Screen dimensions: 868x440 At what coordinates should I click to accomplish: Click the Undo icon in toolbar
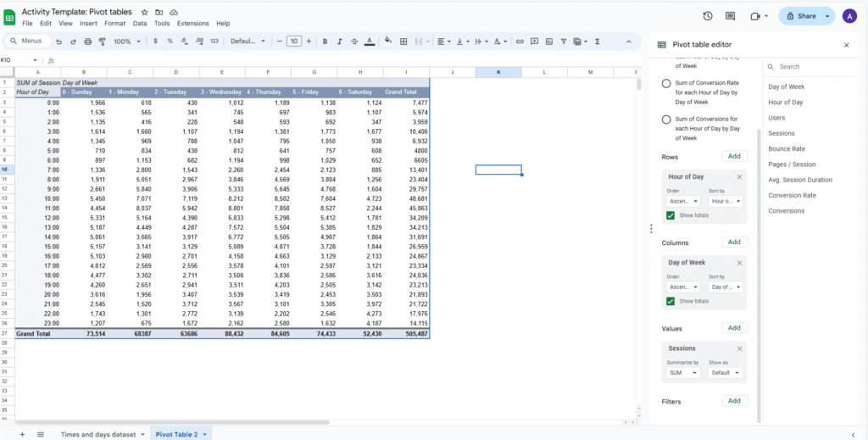tap(58, 41)
